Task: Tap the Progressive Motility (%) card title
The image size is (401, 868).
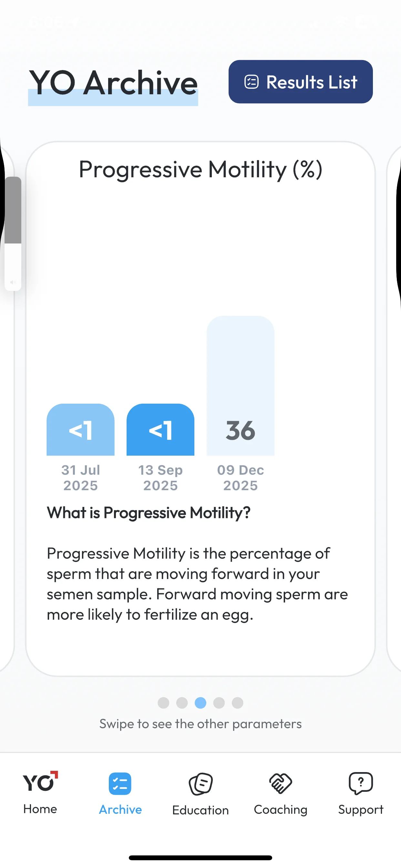Action: (200, 169)
